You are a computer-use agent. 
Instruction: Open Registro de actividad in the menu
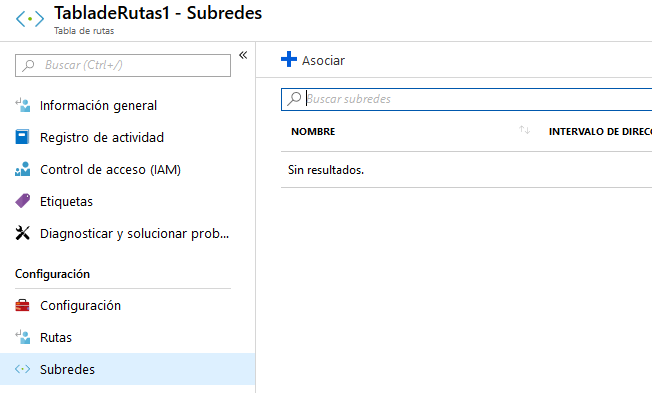click(x=102, y=138)
